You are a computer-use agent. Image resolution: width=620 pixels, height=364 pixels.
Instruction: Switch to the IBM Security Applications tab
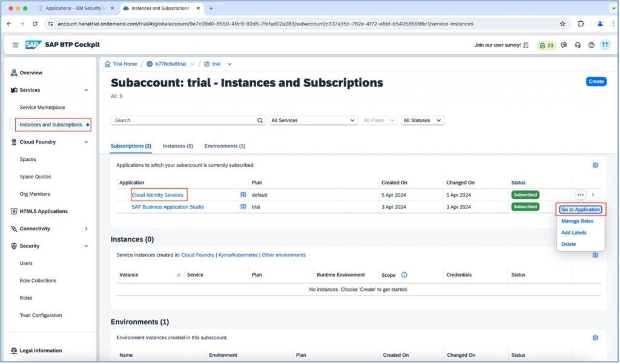(75, 8)
